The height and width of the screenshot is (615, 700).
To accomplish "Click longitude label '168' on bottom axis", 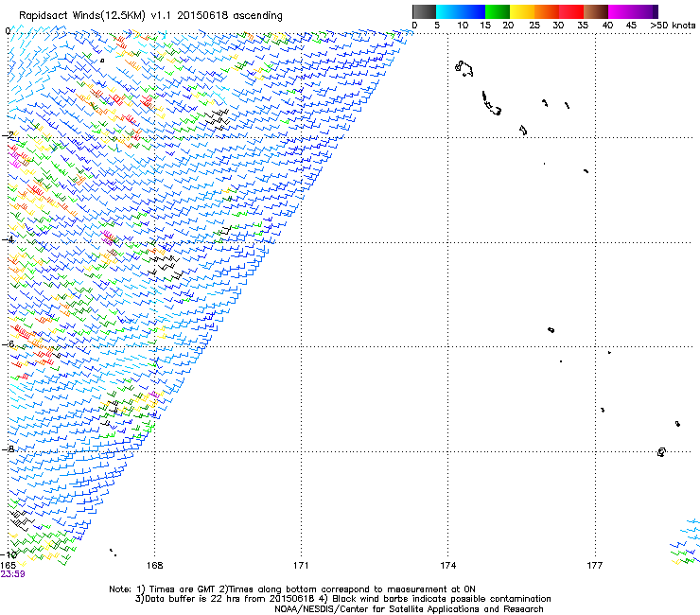I will click(x=154, y=566).
